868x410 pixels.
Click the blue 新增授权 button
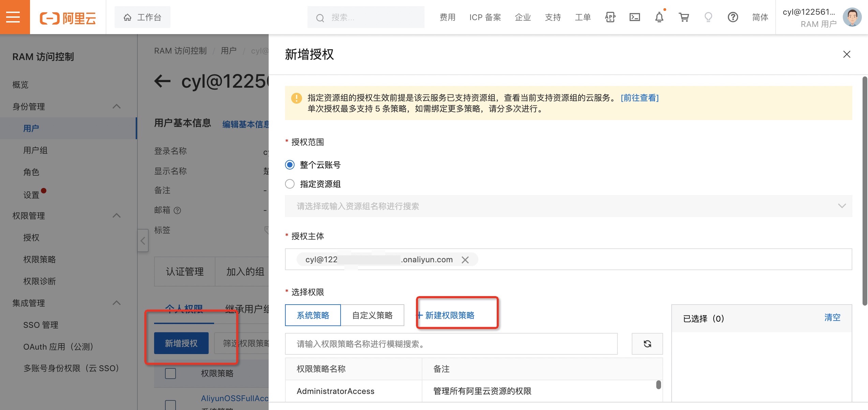pyautogui.click(x=181, y=343)
